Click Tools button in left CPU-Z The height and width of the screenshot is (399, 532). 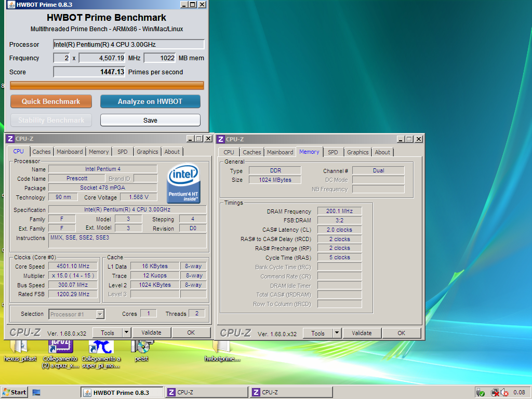(107, 333)
